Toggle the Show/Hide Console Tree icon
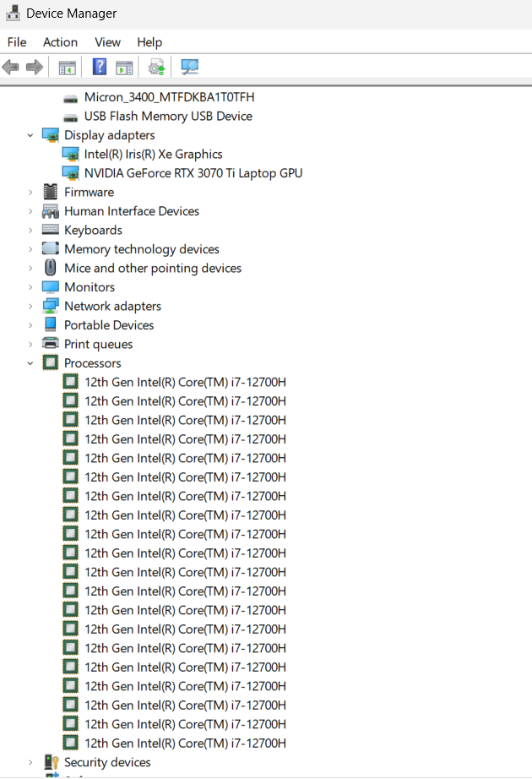Viewport: 532px width, 779px height. [x=67, y=68]
